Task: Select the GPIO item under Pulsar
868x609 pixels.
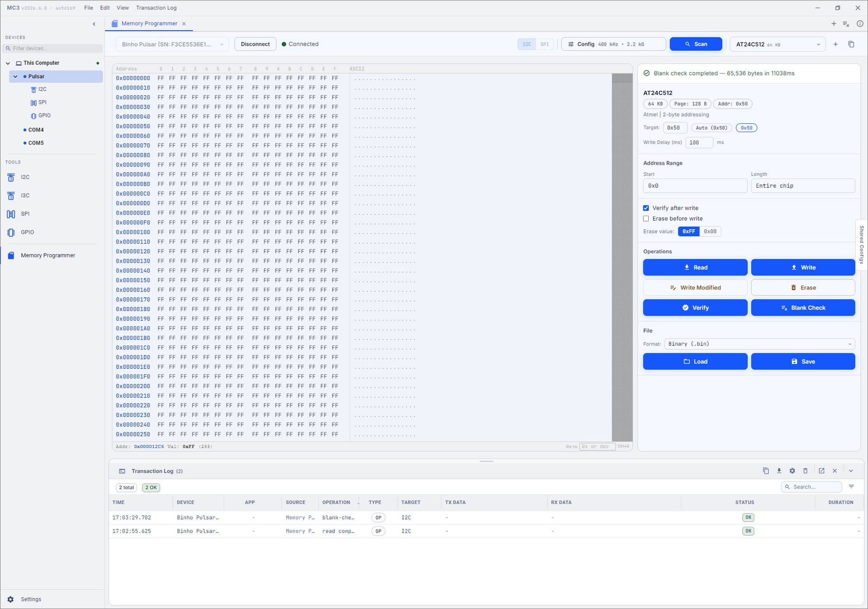Action: [x=41, y=115]
